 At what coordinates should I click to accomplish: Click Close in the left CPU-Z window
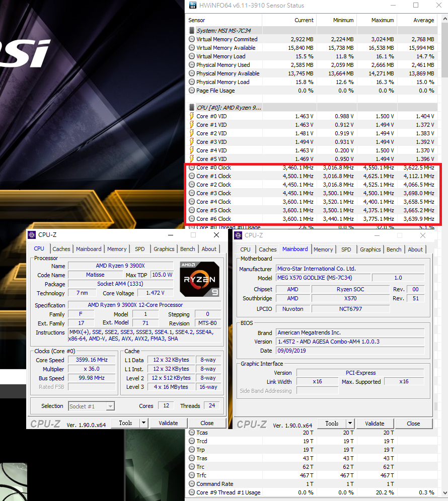coord(207,423)
